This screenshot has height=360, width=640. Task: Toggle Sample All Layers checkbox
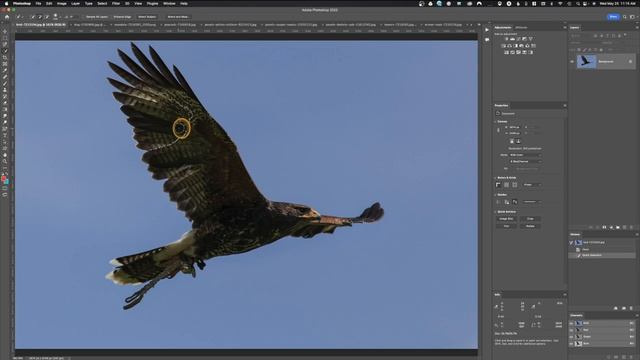coord(97,17)
